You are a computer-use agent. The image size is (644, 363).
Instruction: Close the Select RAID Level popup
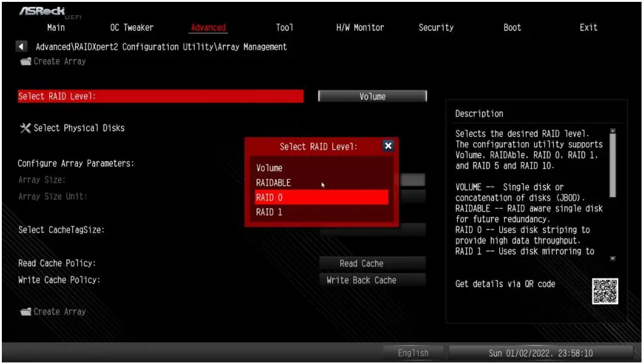[x=387, y=145]
